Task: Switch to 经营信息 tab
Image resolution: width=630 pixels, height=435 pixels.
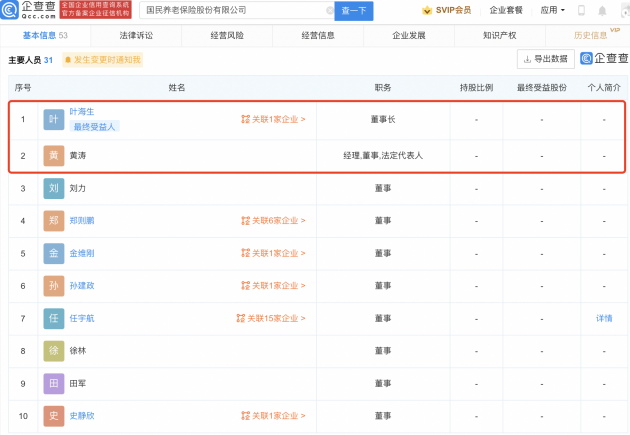Action: 318,35
